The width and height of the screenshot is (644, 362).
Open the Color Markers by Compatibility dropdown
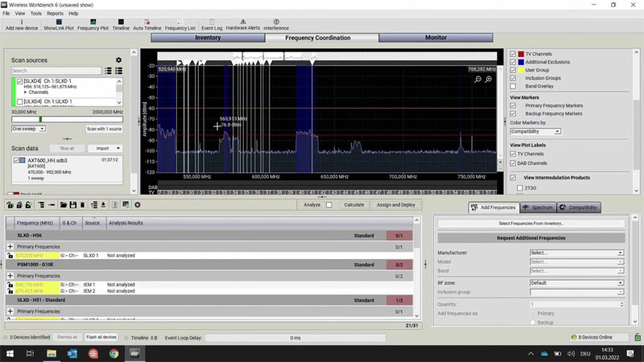pos(535,131)
